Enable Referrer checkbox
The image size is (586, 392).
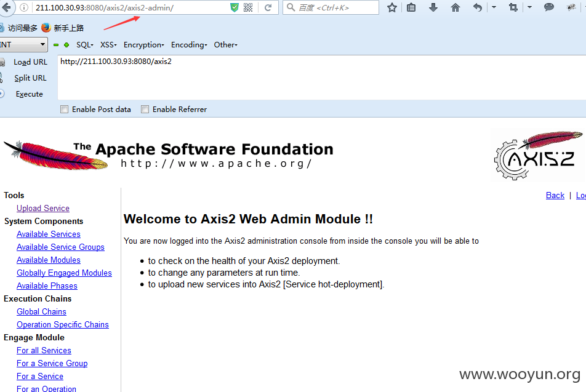(145, 109)
